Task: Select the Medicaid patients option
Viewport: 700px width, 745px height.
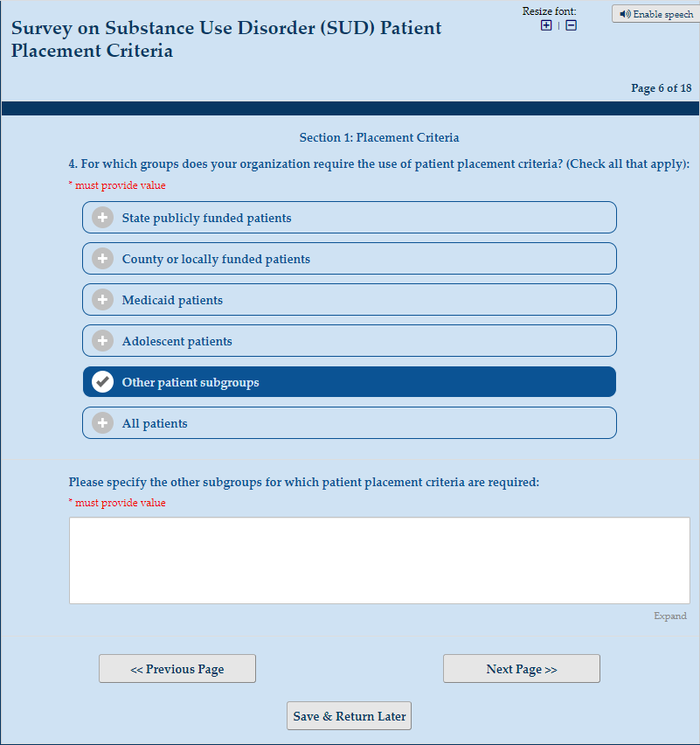Action: point(350,300)
